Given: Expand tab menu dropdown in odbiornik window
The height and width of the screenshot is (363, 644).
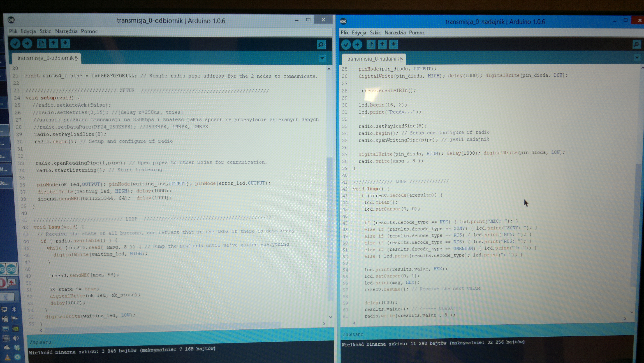Looking at the screenshot, I should [x=322, y=59].
